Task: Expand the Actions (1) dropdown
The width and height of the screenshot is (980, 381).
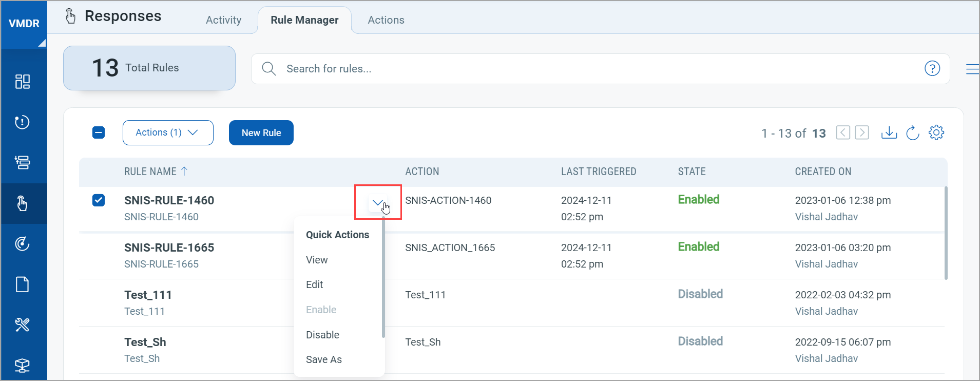Action: tap(168, 132)
